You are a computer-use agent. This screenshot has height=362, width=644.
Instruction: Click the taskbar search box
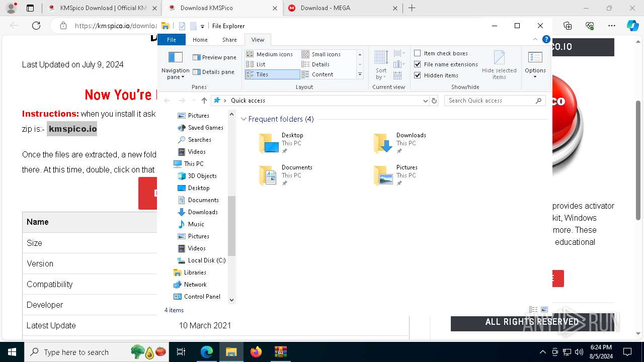coord(98,352)
